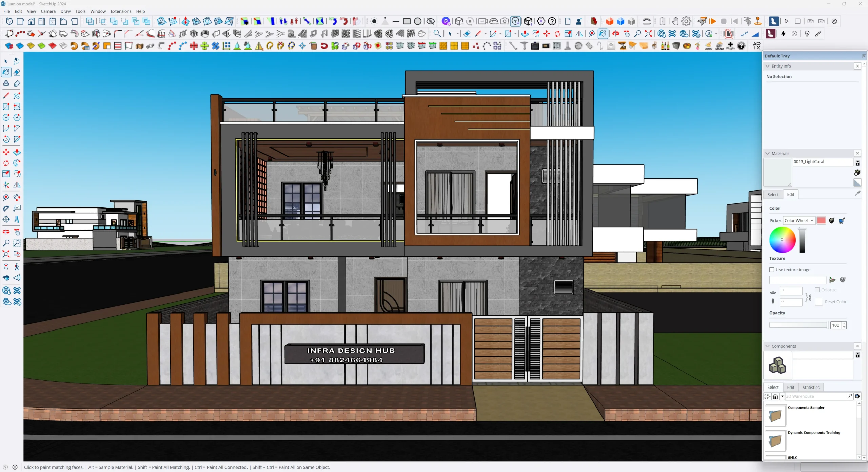The height and width of the screenshot is (472, 868).
Task: Click the Create Material icon
Action: tap(857, 173)
